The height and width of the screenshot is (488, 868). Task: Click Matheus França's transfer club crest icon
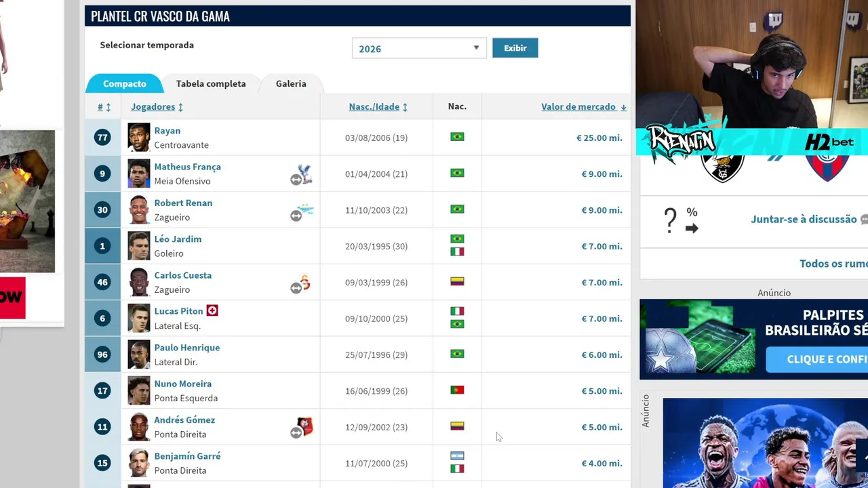pos(305,173)
